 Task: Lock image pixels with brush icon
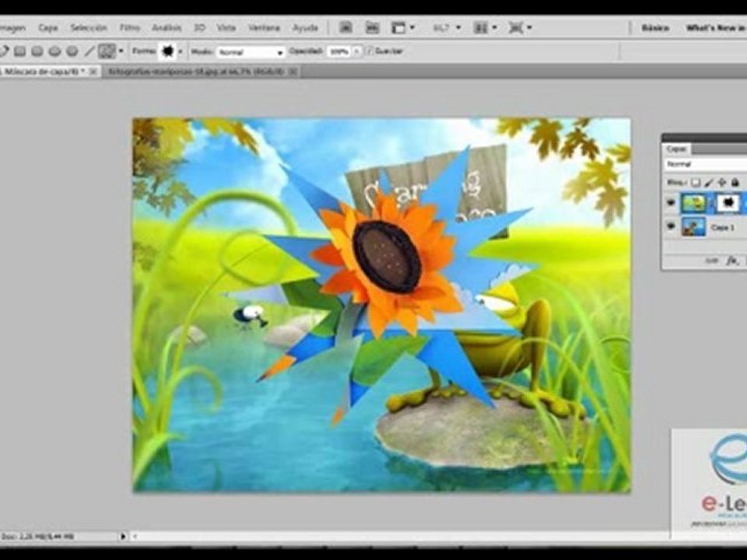click(709, 182)
